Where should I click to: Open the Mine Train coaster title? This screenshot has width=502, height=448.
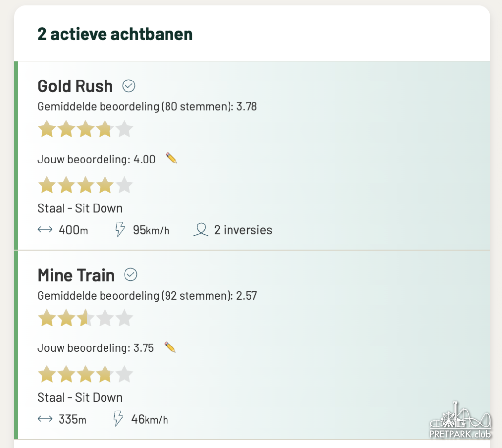click(76, 275)
